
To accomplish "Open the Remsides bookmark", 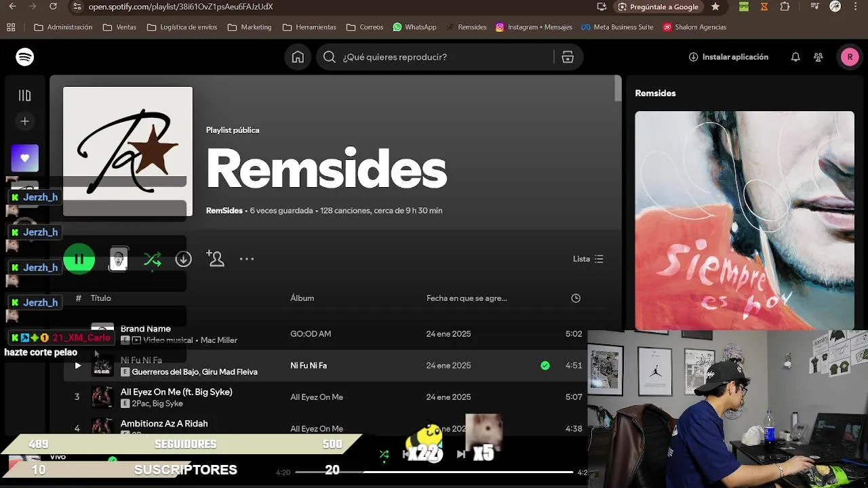I will pyautogui.click(x=467, y=27).
